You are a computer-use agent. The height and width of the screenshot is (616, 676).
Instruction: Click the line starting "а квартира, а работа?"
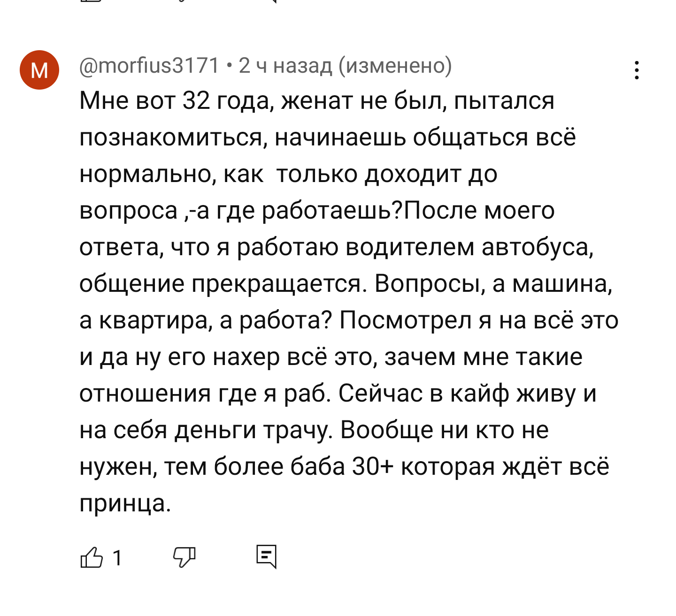348,320
